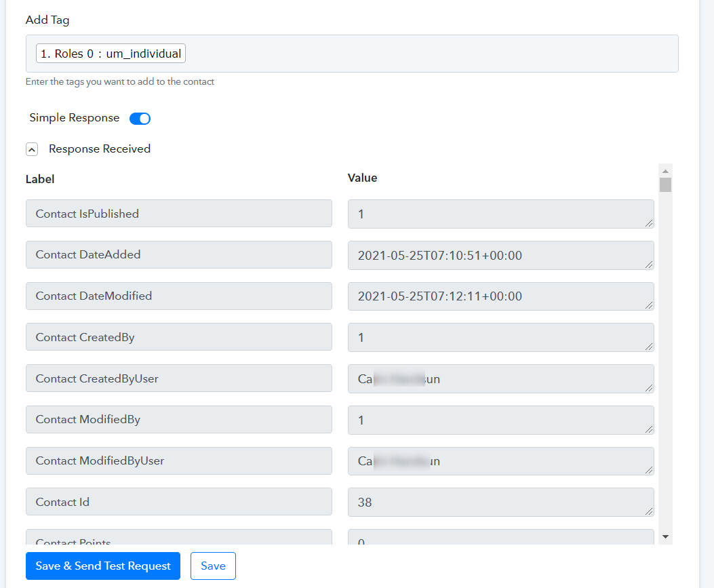Click the scrollbar down arrow
This screenshot has height=588, width=714.
pyautogui.click(x=665, y=537)
